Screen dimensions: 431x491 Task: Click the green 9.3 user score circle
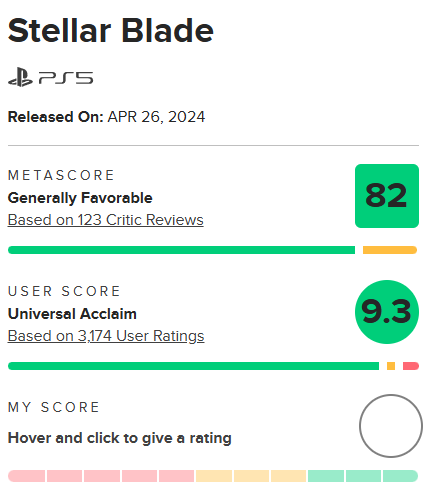coord(387,312)
